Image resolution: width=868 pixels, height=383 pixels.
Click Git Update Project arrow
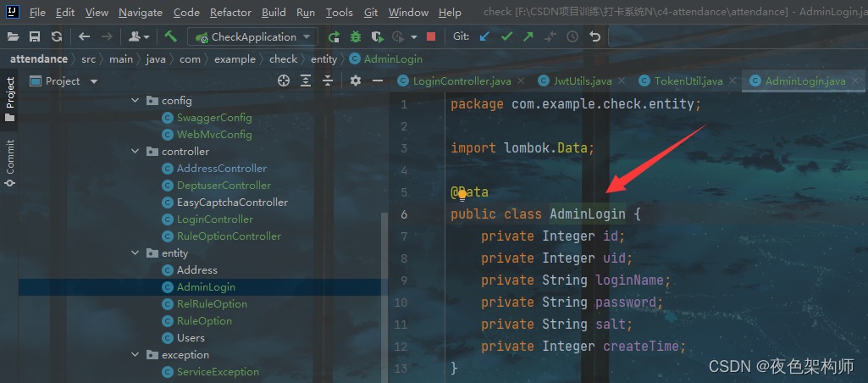[484, 36]
